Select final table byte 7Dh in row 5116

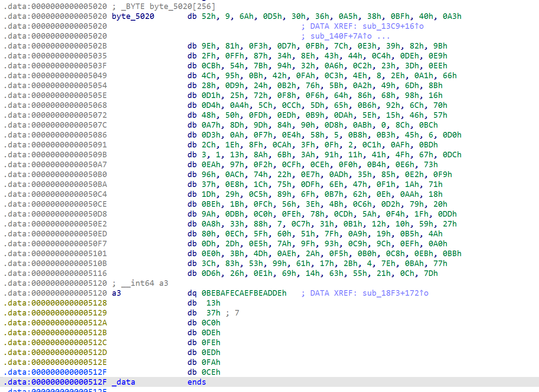(431, 273)
